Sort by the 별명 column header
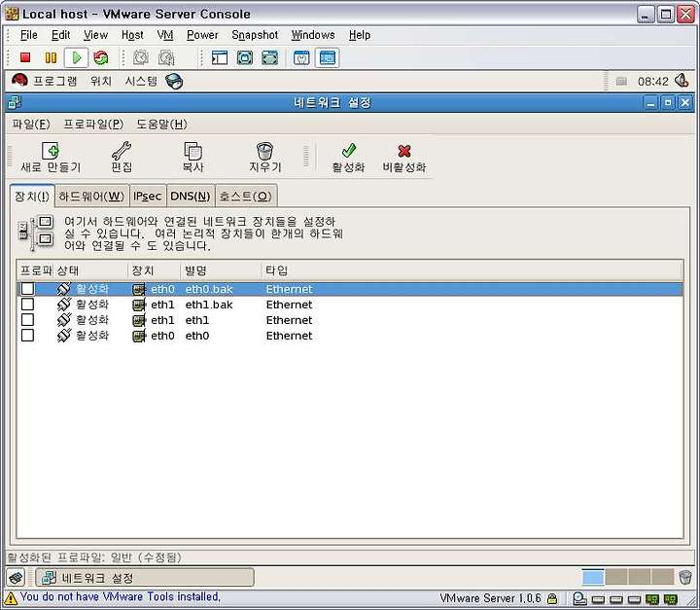This screenshot has width=700, height=610. (221, 270)
